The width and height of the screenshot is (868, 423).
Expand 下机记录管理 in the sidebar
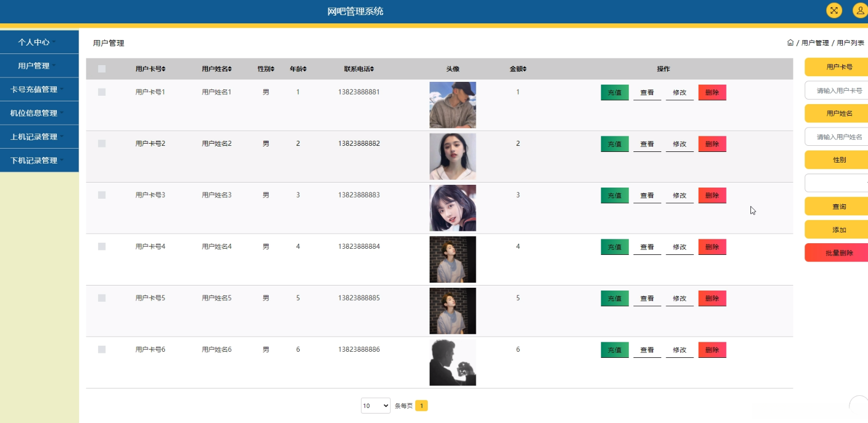point(39,160)
